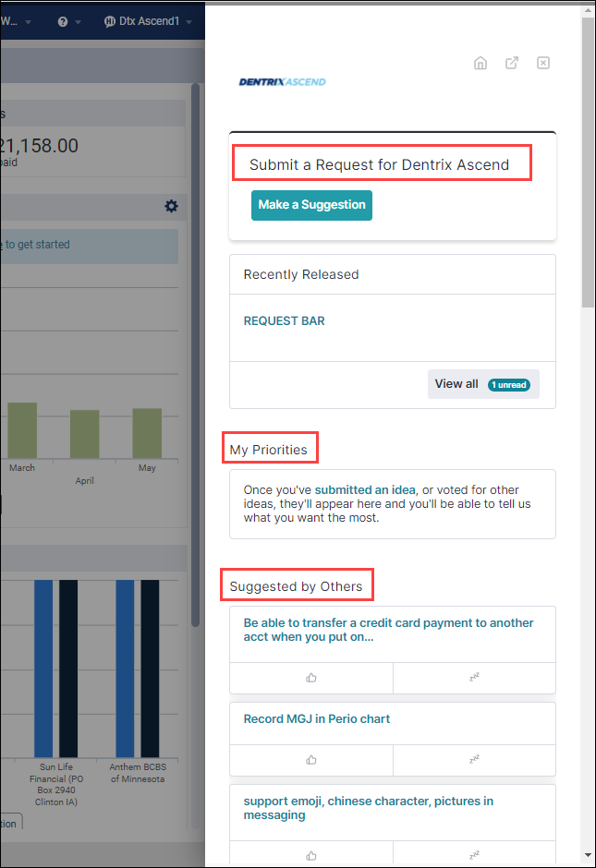Snooze Record MGJ in Perio chart idea
Screen dimensions: 596x868
[474, 760]
